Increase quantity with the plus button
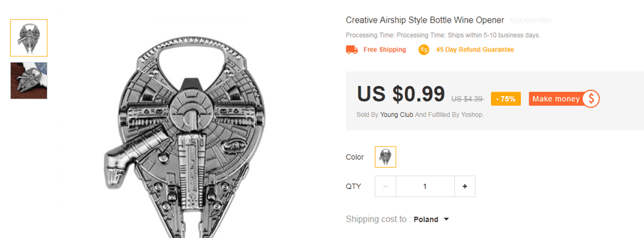The image size is (644, 238). pyautogui.click(x=465, y=186)
